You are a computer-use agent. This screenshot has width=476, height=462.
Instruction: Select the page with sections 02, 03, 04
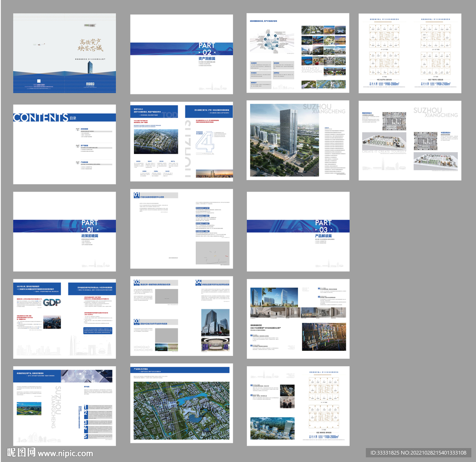[x=182, y=316]
